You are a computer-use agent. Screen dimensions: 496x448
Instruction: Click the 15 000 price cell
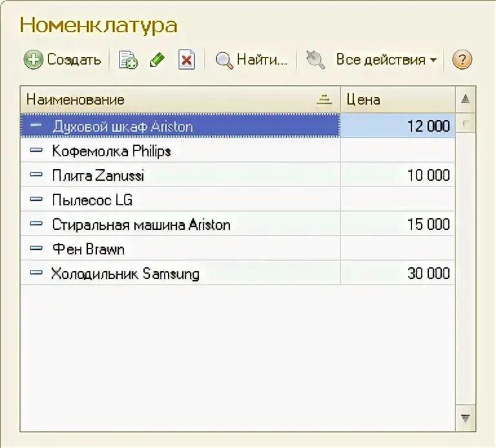point(398,224)
